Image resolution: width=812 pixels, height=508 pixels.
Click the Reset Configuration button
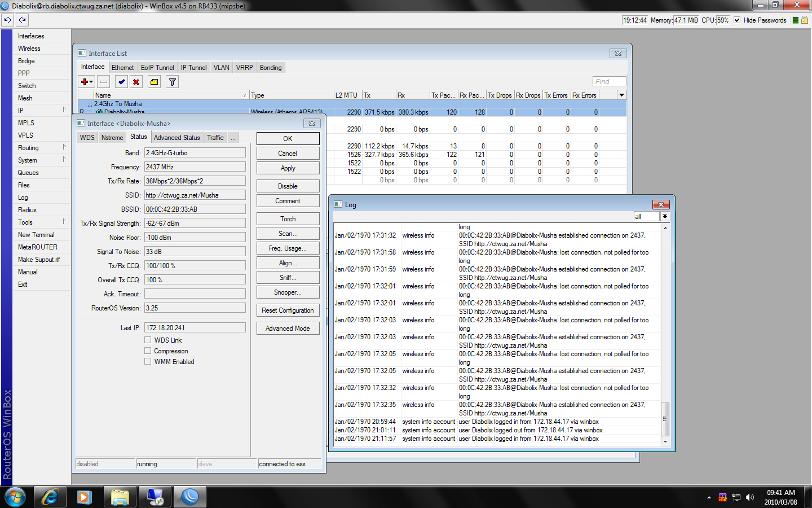tap(288, 310)
